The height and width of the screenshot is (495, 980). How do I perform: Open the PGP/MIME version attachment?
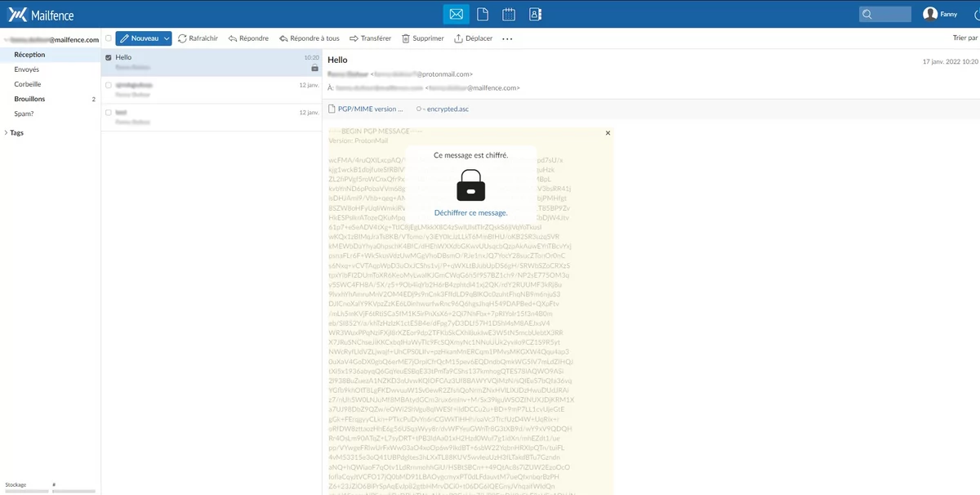[x=366, y=109]
